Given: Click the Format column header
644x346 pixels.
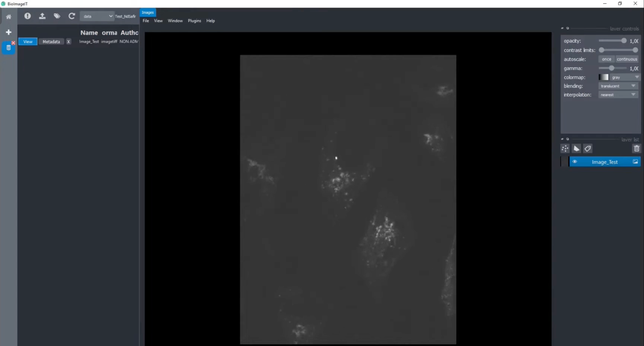Looking at the screenshot, I should tap(109, 32).
